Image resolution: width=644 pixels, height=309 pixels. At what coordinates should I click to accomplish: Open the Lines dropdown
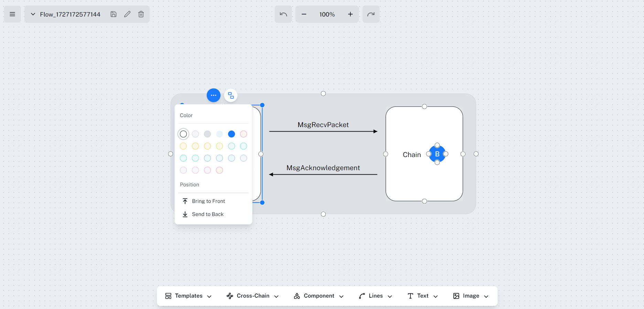(376, 296)
